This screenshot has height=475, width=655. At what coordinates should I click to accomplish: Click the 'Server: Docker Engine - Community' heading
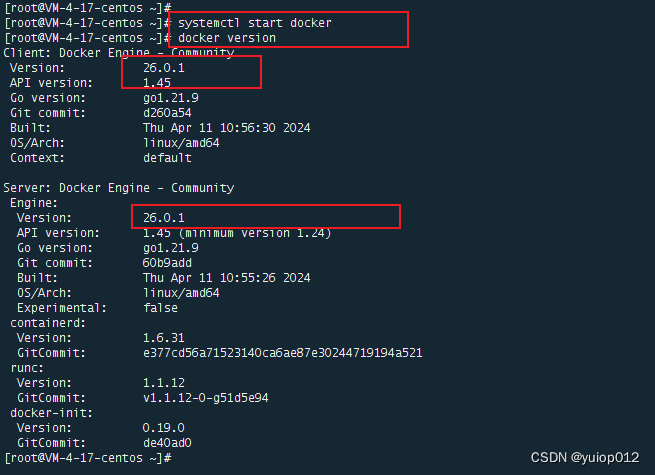click(x=119, y=188)
